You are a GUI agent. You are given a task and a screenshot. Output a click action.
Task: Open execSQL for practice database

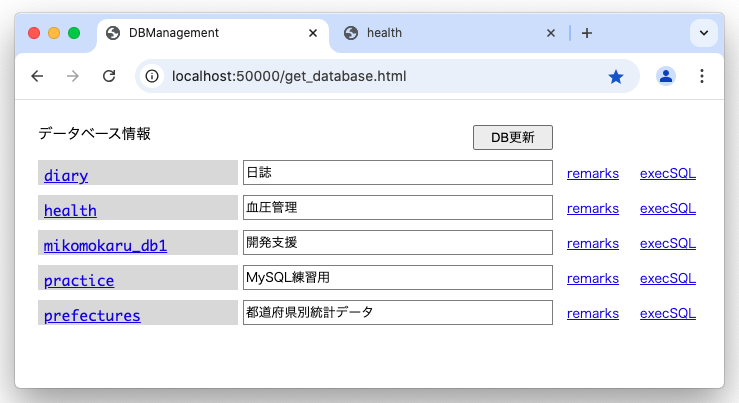pyautogui.click(x=667, y=279)
